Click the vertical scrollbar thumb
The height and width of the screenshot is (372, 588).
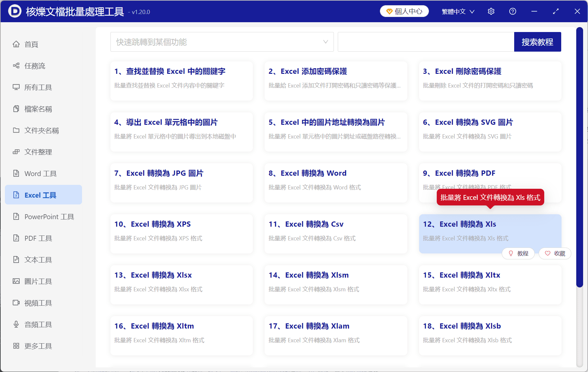coord(580,157)
